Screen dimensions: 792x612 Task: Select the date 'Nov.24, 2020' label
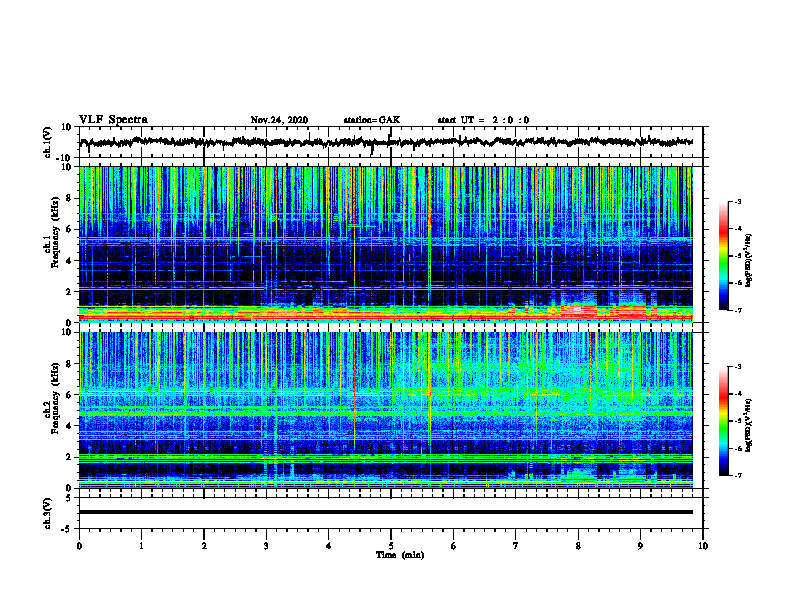(279, 120)
